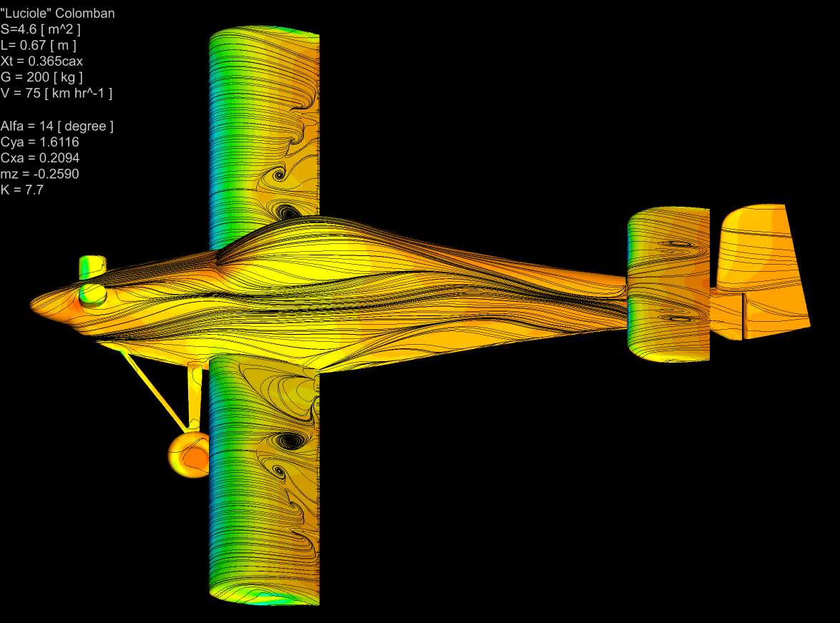The image size is (840, 623).
Task: Click the green cylinder near the nose
Action: [92, 267]
